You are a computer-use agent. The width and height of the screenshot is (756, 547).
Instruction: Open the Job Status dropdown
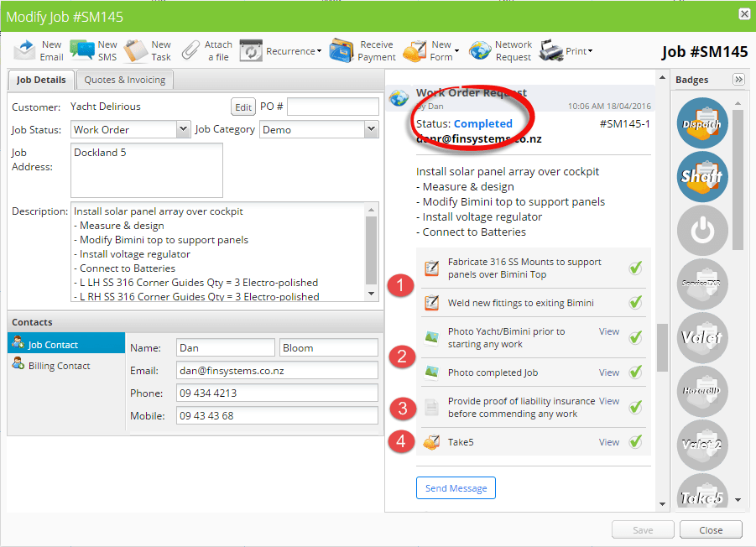(184, 129)
